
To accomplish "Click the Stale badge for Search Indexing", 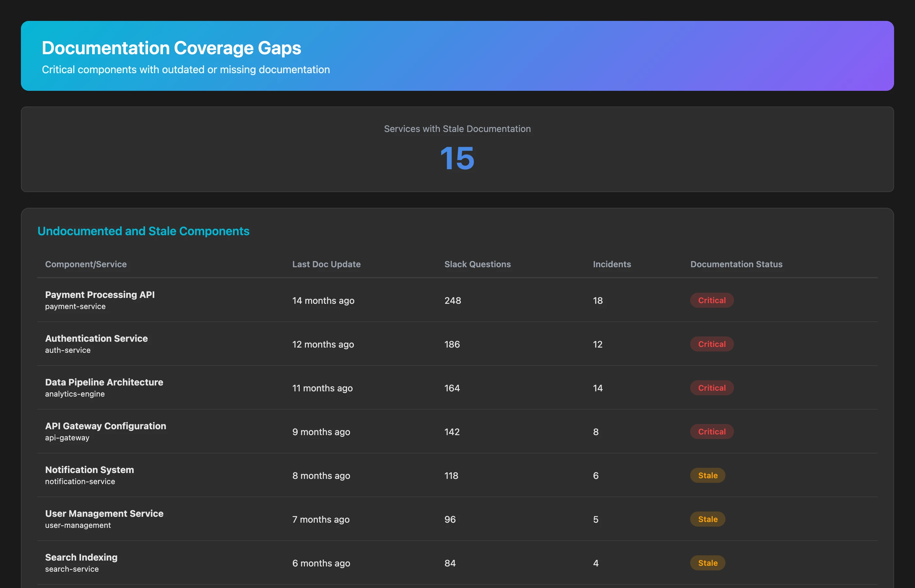I will [707, 563].
